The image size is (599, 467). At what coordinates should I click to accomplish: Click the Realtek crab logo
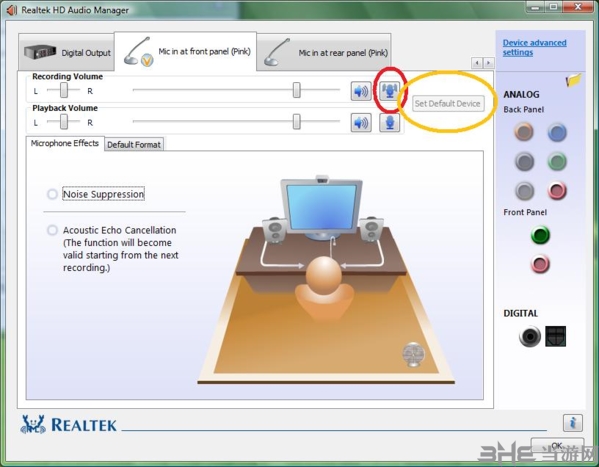click(33, 424)
